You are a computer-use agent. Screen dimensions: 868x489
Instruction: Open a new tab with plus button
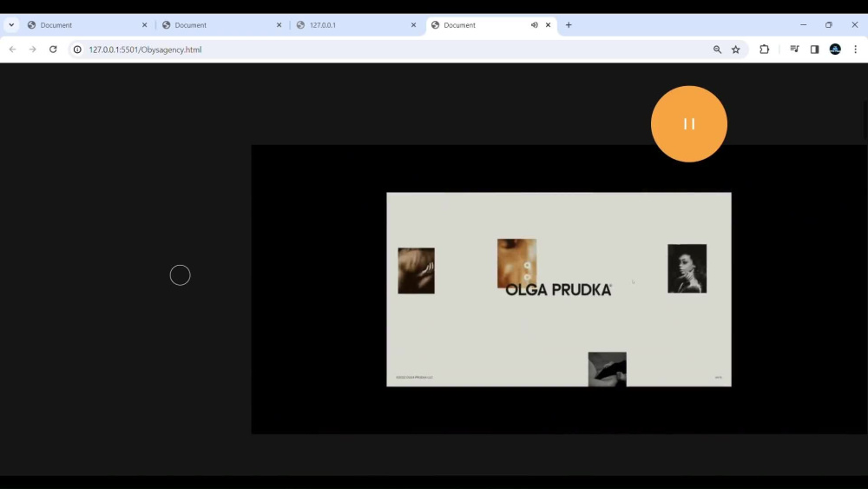tap(569, 25)
